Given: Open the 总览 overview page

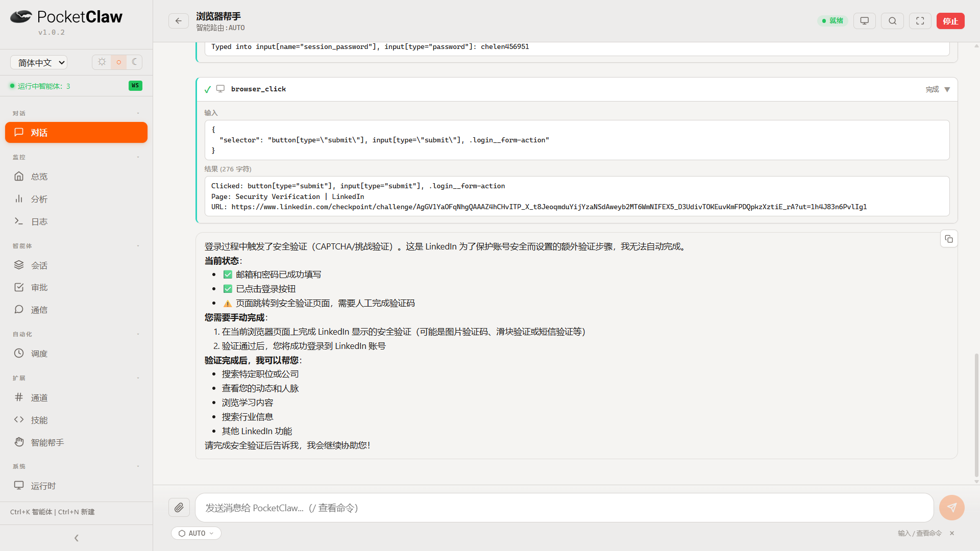Looking at the screenshot, I should (x=76, y=177).
